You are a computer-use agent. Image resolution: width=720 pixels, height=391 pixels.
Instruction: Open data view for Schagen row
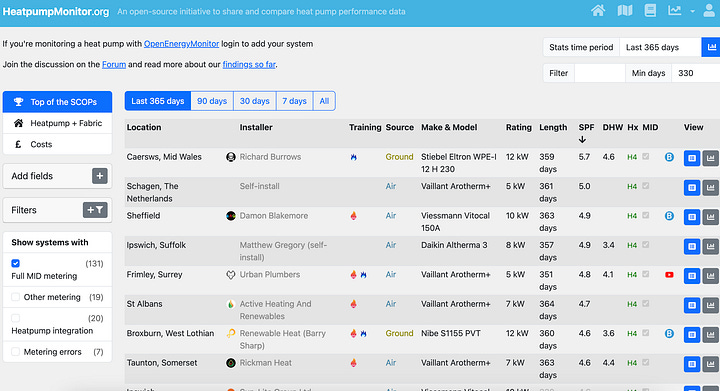(x=692, y=187)
